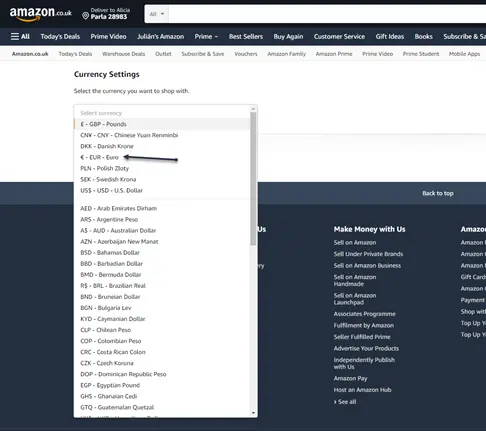The width and height of the screenshot is (486, 431).
Task: Open Amazon Family link
Action: [286, 54]
